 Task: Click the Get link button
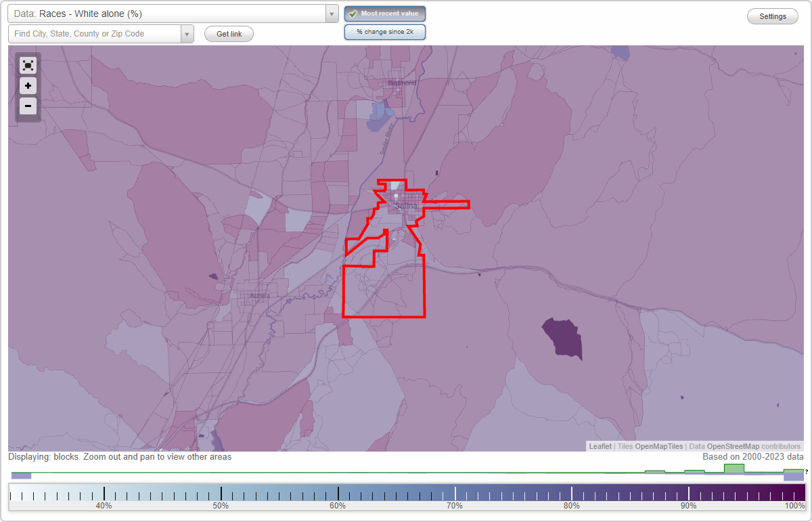(x=228, y=33)
